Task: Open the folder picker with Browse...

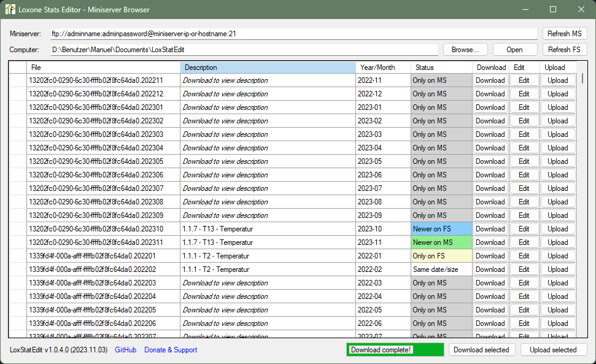Action: coord(465,50)
